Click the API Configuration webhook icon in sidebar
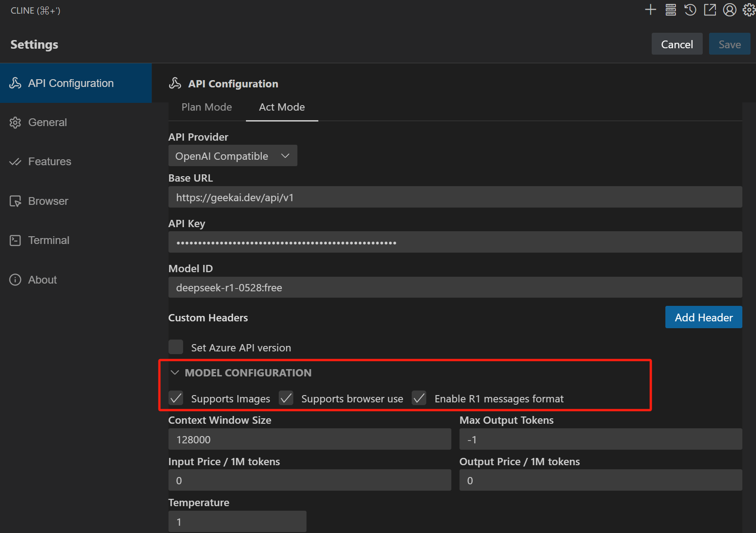Image resolution: width=756 pixels, height=533 pixels. point(15,83)
